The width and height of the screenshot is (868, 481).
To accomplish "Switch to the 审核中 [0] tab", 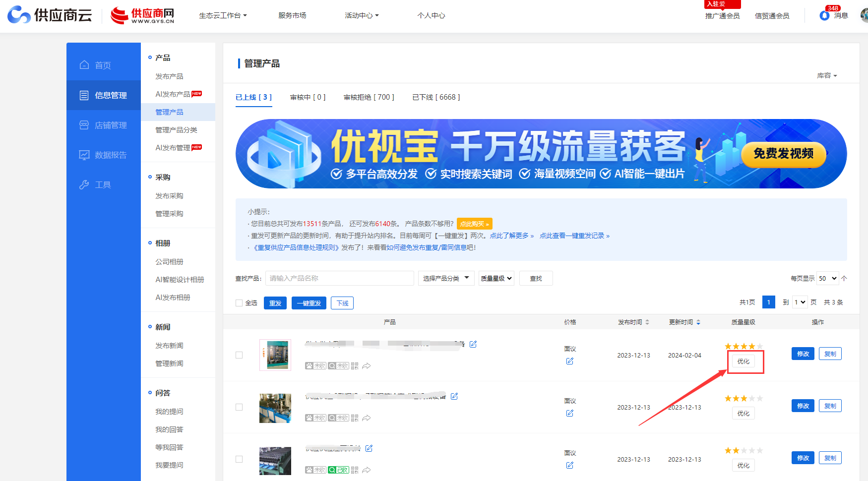I will [308, 97].
